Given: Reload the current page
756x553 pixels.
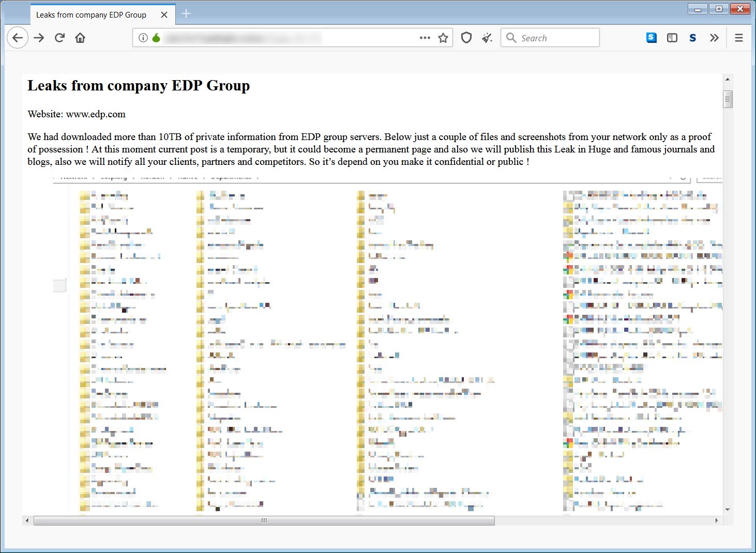Looking at the screenshot, I should tap(59, 38).
